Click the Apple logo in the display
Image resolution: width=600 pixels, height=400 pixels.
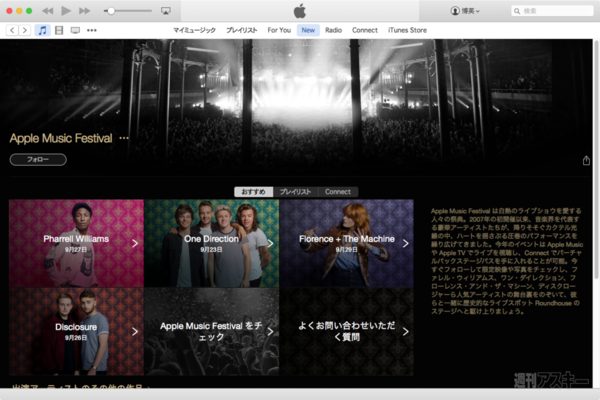(x=300, y=11)
